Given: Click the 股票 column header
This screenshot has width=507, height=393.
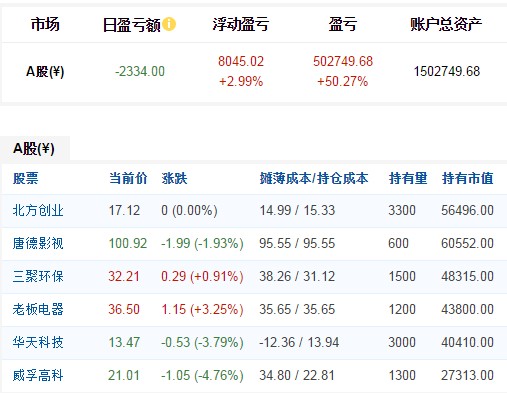Looking at the screenshot, I should tap(26, 178).
